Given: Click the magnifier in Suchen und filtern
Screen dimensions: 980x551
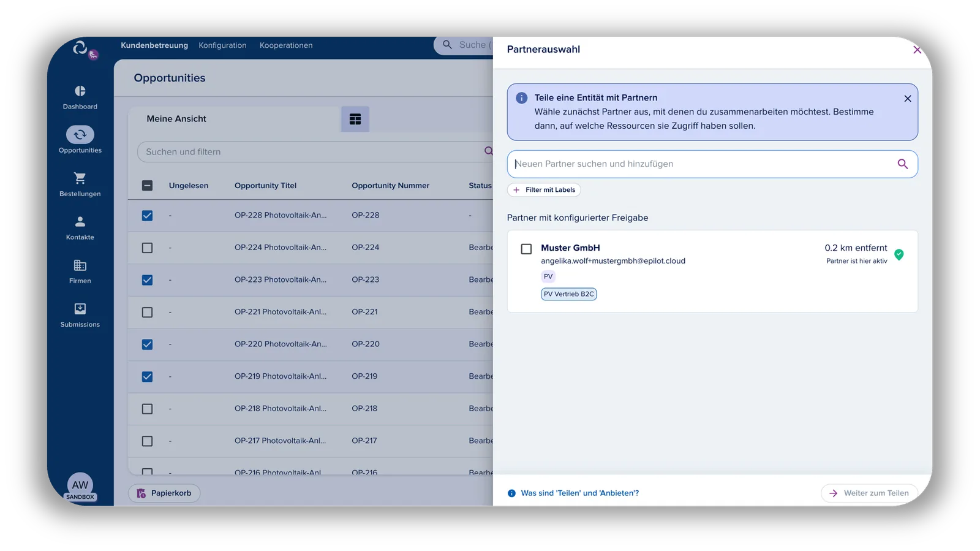Looking at the screenshot, I should click(489, 151).
